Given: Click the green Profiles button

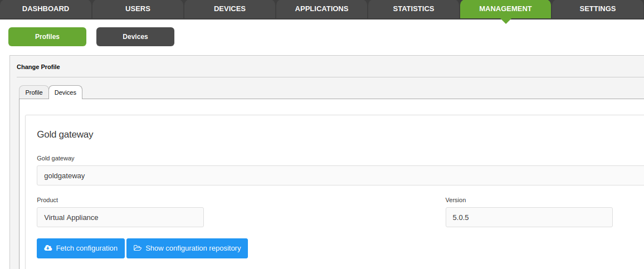Looking at the screenshot, I should 47,37.
